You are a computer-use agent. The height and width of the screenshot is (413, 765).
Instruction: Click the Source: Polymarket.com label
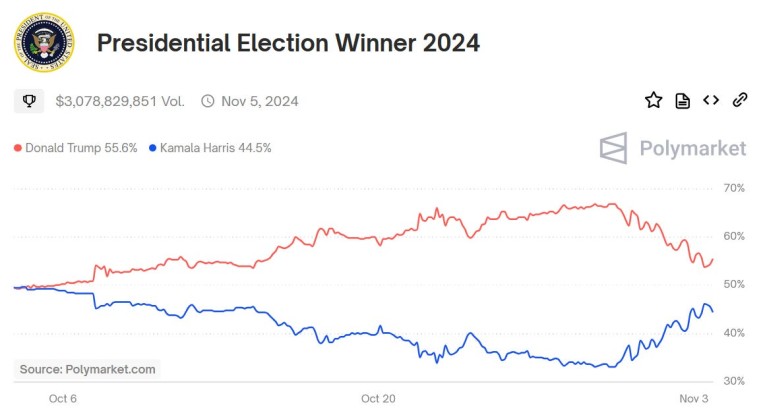click(88, 369)
